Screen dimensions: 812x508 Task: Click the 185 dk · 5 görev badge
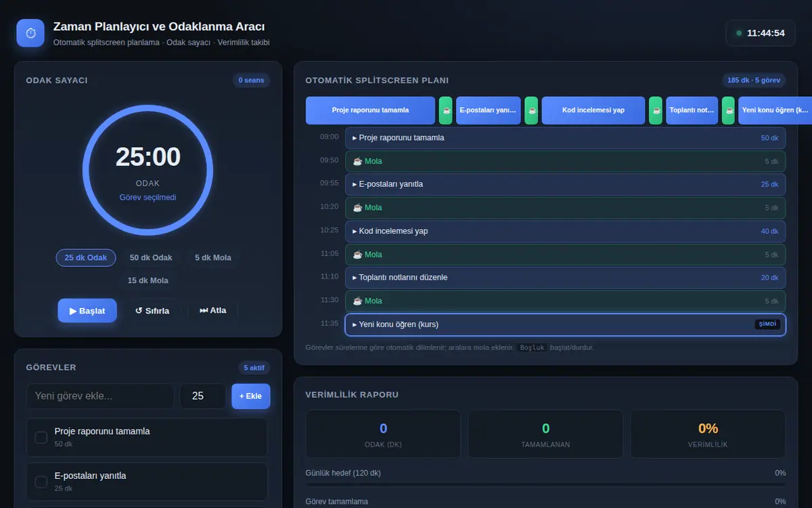tap(754, 81)
